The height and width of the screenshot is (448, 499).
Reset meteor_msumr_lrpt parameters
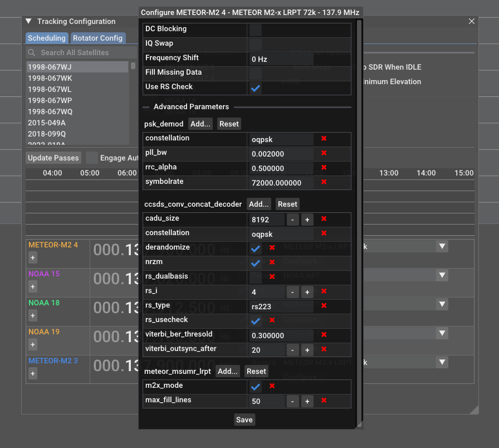pyautogui.click(x=256, y=371)
